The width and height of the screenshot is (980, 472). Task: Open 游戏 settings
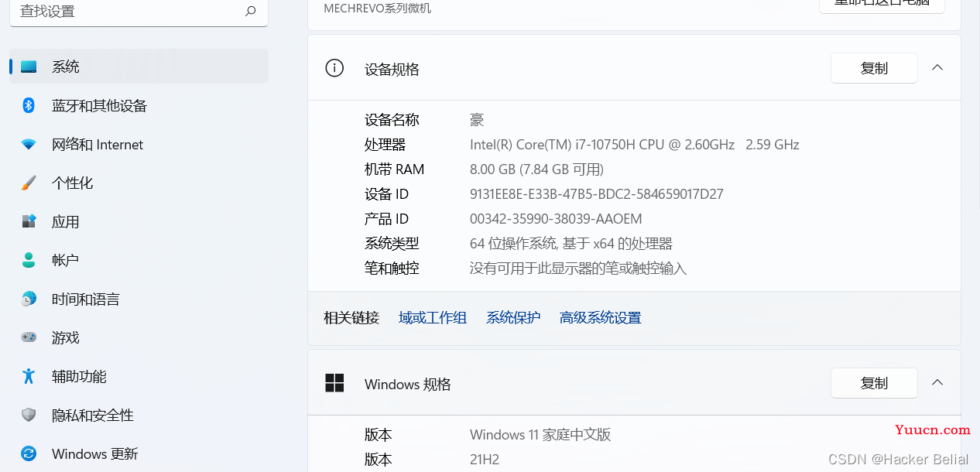pyautogui.click(x=139, y=337)
